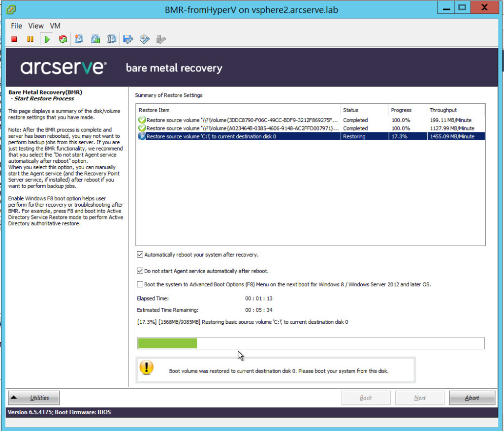Take a snapshot of the virtual machine

point(79,39)
